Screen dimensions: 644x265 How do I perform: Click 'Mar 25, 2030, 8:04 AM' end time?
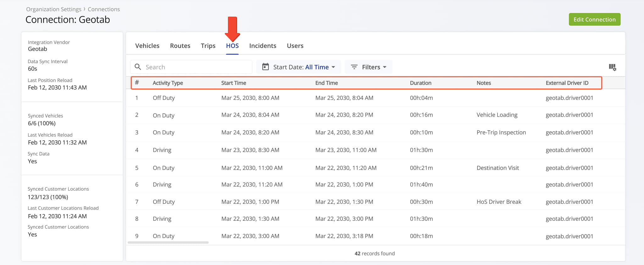[x=344, y=98]
